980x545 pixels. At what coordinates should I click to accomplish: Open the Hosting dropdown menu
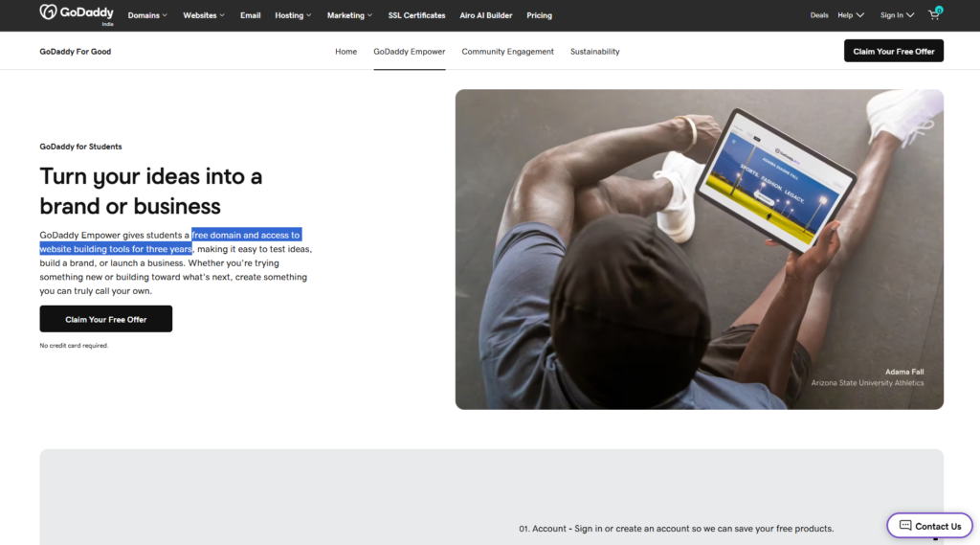click(x=293, y=15)
